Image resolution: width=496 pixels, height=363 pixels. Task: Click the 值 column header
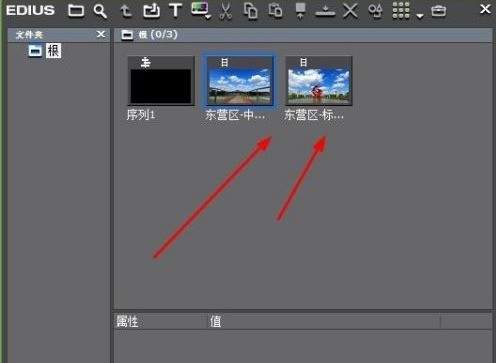click(215, 322)
